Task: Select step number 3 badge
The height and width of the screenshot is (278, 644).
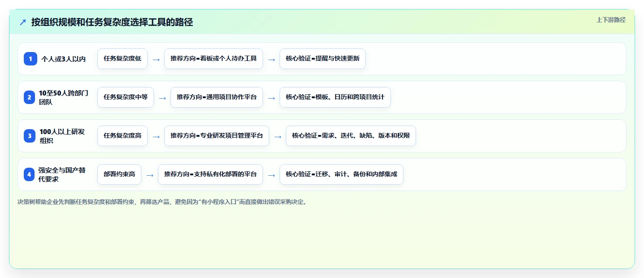Action: (30, 136)
